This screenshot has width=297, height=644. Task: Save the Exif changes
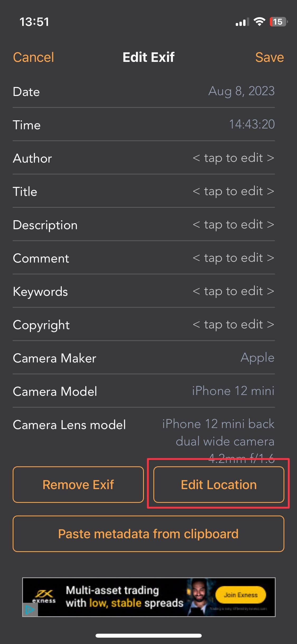click(269, 57)
